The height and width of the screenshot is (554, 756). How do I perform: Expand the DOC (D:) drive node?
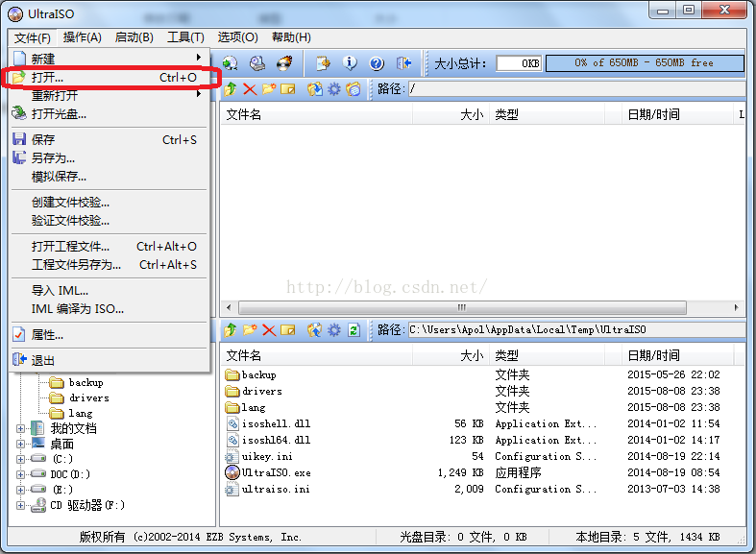pos(20,474)
